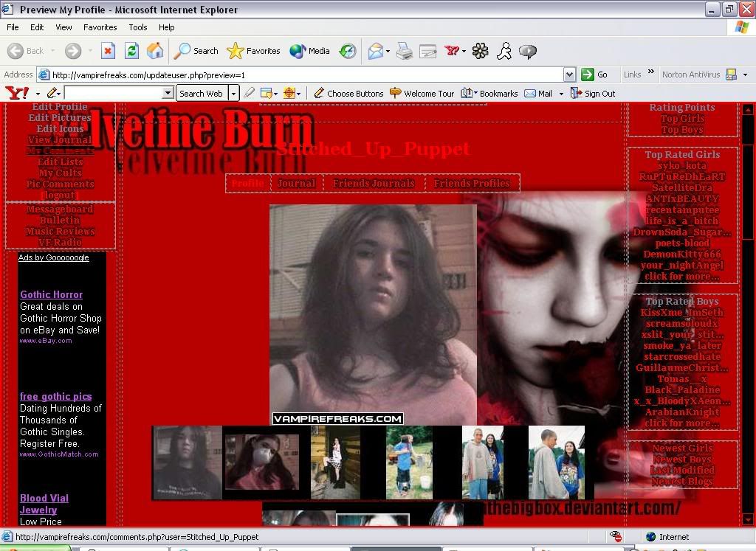Viewport: 756px width, 551px height.
Task: Click the pencil customize icon on Yahoo toolbar
Action: 52,93
